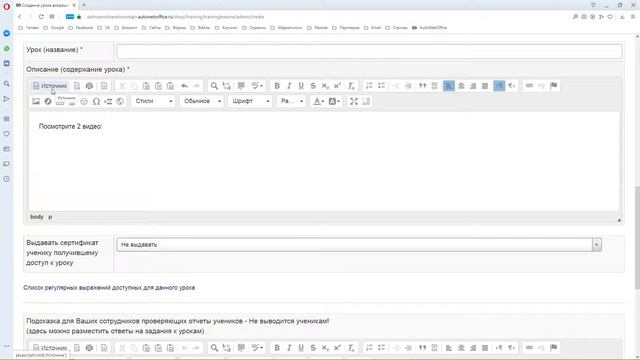Image resolution: width=640 pixels, height=360 pixels.
Task: Set right-to-left text direction, description editor
Action: click(x=511, y=86)
